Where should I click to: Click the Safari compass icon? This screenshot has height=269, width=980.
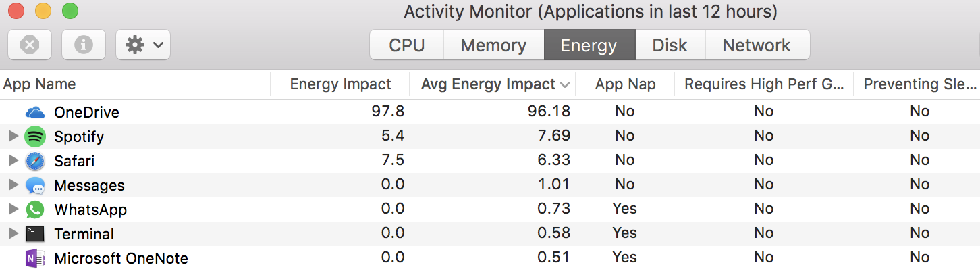[x=35, y=161]
